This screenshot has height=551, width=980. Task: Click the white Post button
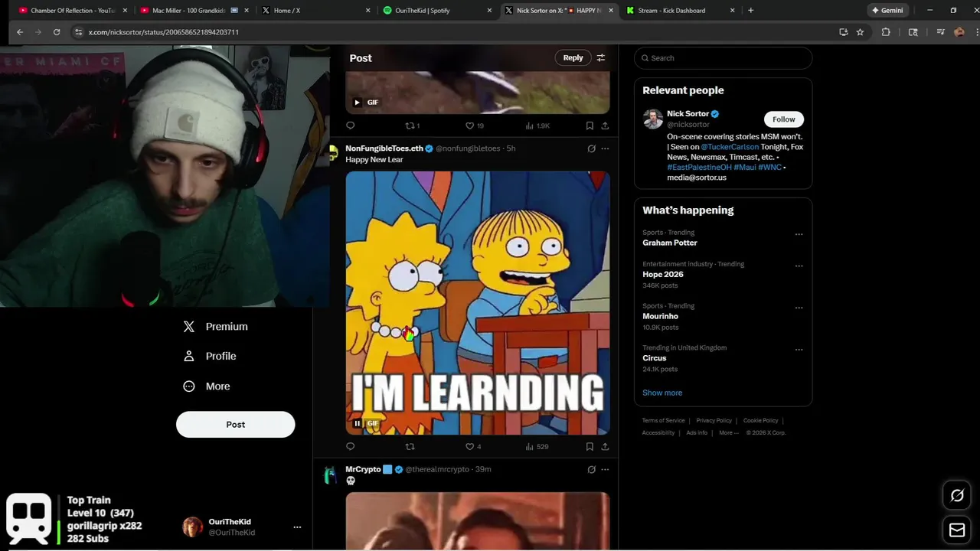235,424
